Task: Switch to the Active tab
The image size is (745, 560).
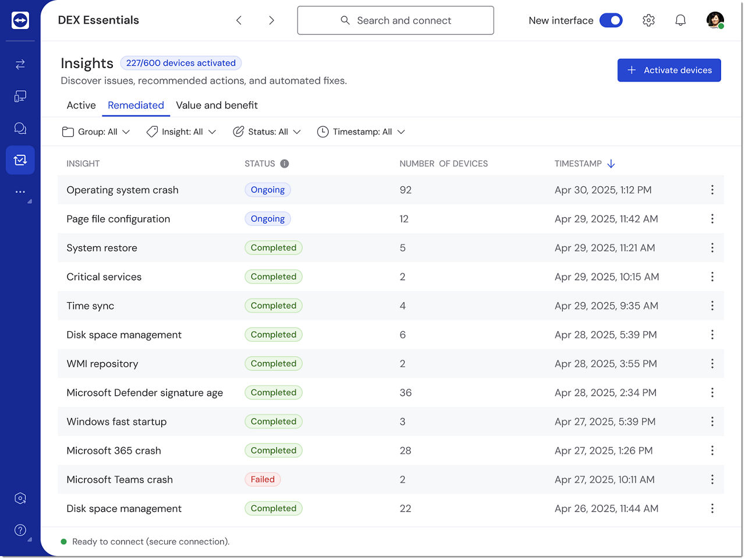Action: click(x=81, y=105)
